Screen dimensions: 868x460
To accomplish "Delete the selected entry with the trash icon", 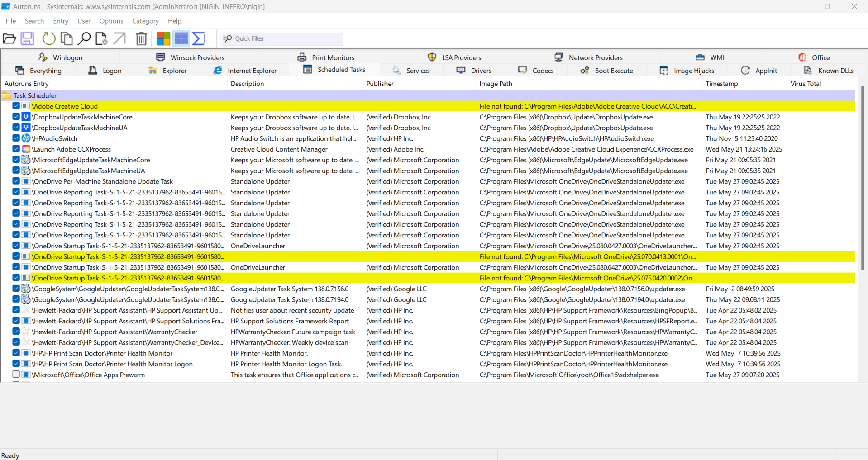I will tap(141, 38).
